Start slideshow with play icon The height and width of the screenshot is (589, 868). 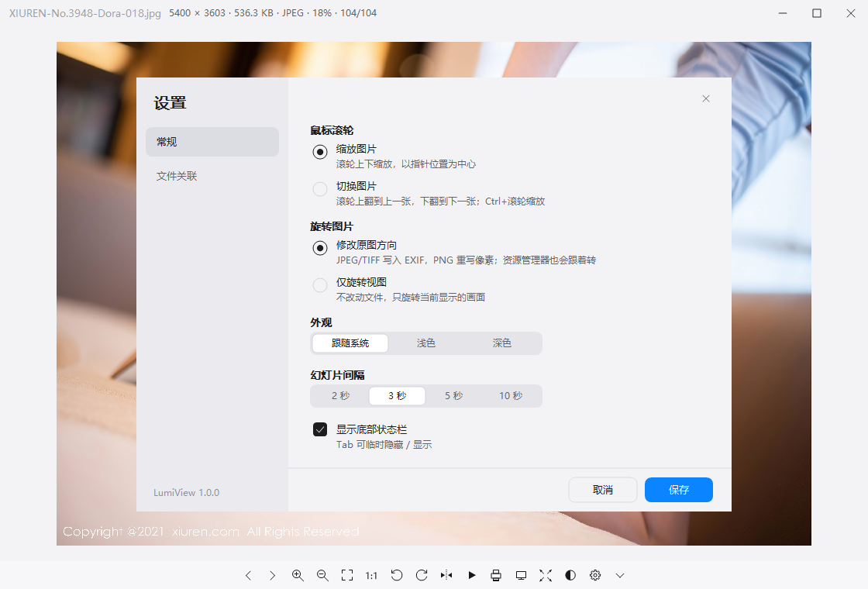(x=472, y=576)
